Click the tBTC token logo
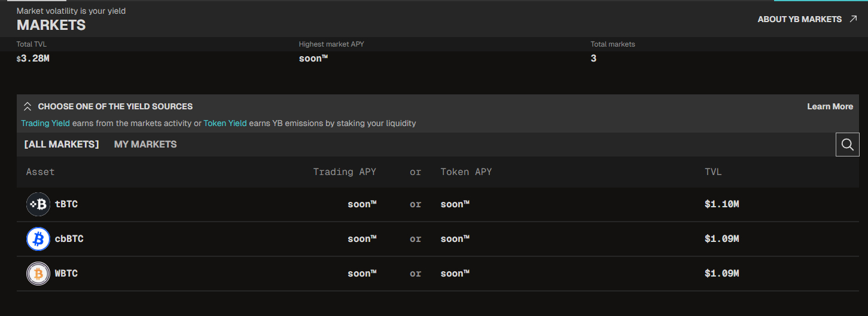Screen dimensions: 868x316 point(38,204)
